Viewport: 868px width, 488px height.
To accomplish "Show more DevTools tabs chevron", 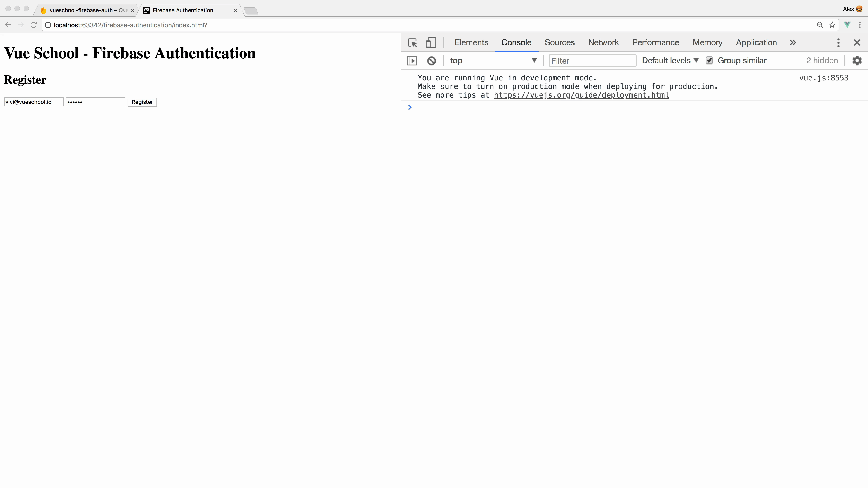I will pos(793,42).
